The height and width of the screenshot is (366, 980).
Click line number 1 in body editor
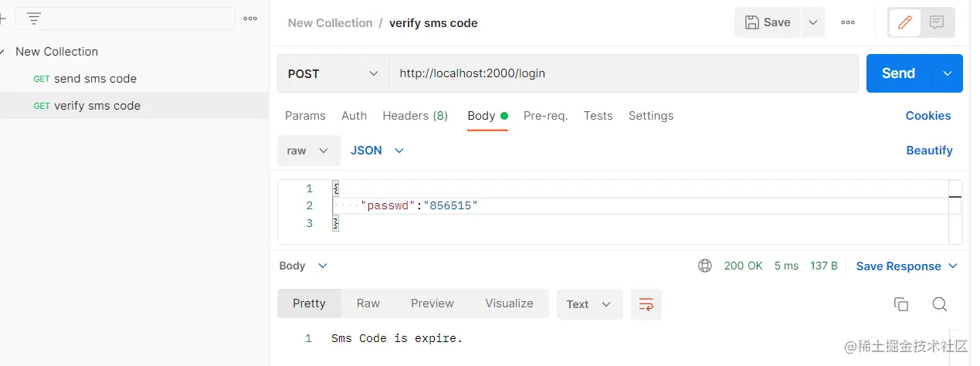[309, 188]
